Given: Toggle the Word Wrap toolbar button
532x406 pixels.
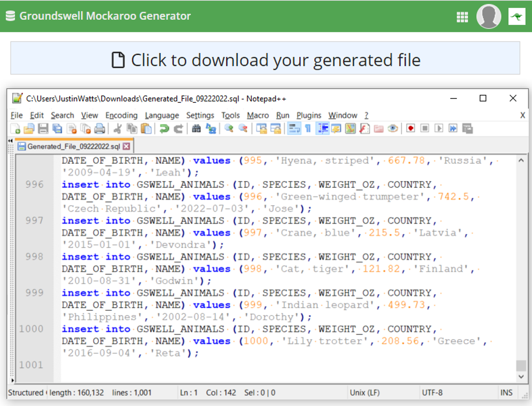Looking at the screenshot, I should click(x=294, y=129).
